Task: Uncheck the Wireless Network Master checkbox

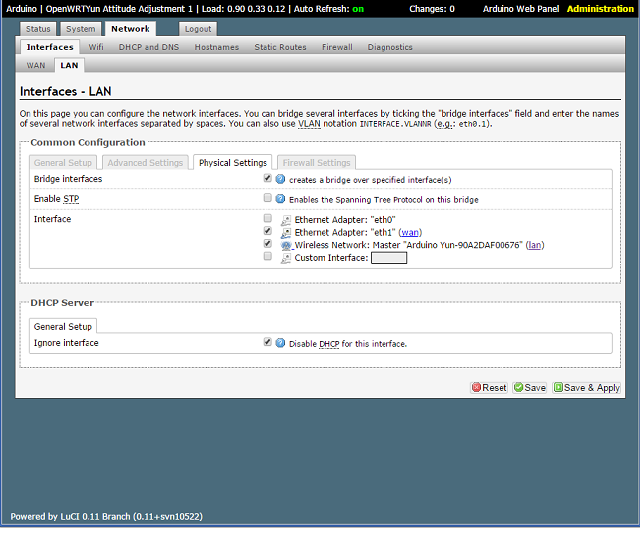Action: tap(268, 244)
